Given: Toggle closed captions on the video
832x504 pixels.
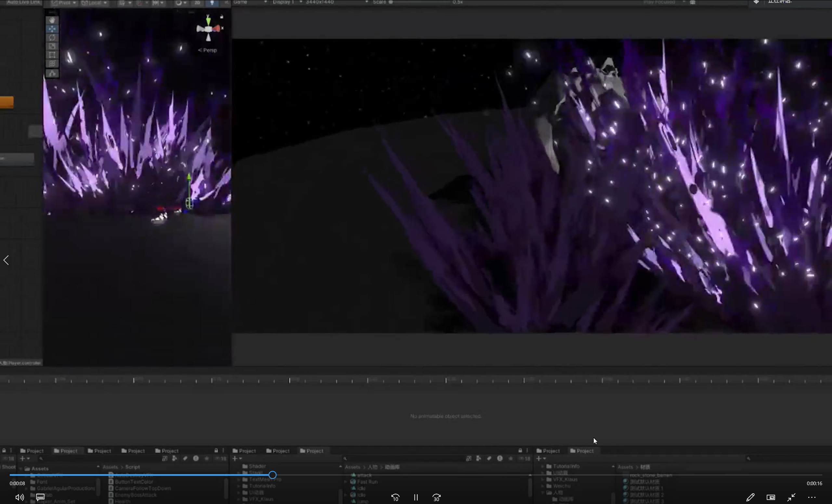Looking at the screenshot, I should point(40,497).
